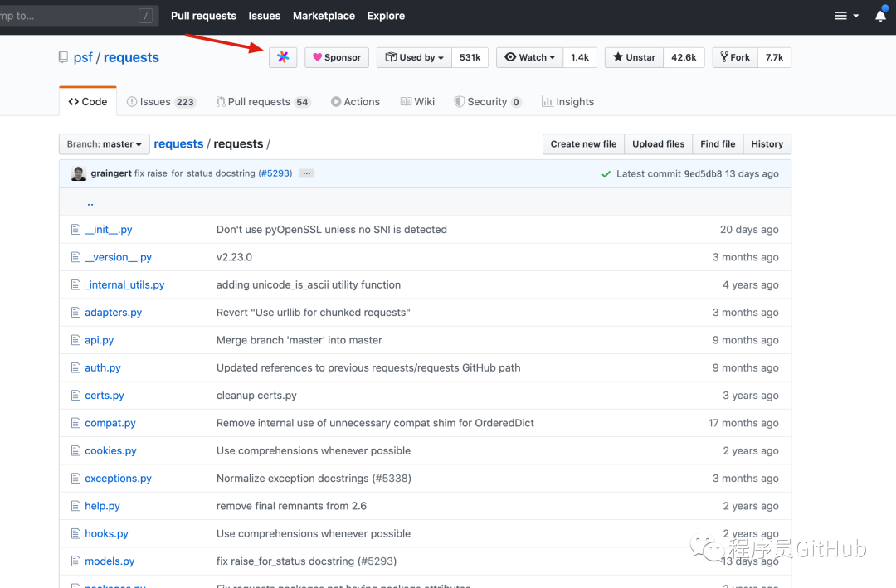Viewport: 896px width, 588px height.
Task: Open commit 'Normalize exception docstrings (#5338)'
Action: (314, 479)
